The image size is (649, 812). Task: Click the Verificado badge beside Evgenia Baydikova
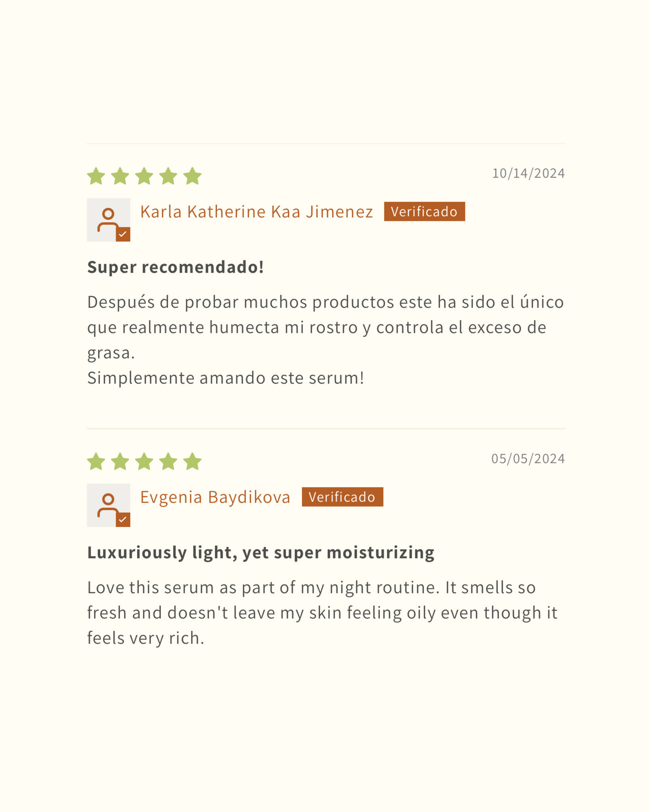342,497
